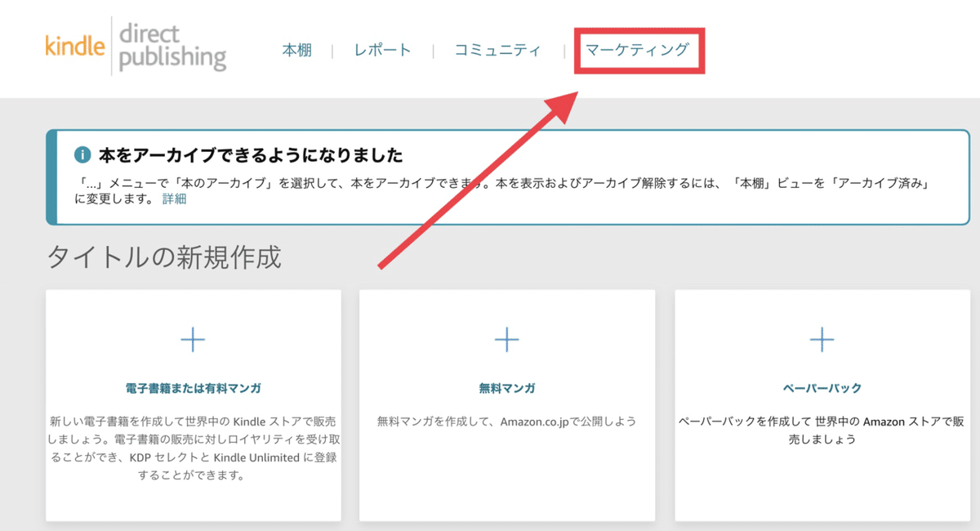The height and width of the screenshot is (531, 980).
Task: Open the 本棚 menu item
Action: (x=296, y=51)
